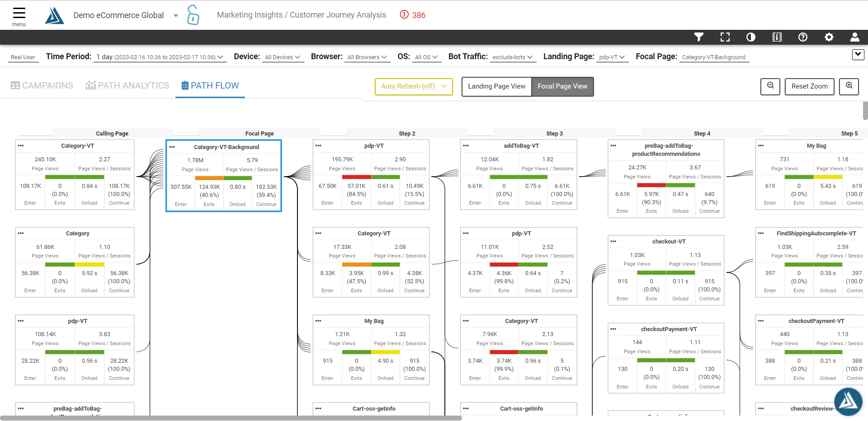Open the film strip panel icon
The image size is (868, 421).
click(777, 37)
